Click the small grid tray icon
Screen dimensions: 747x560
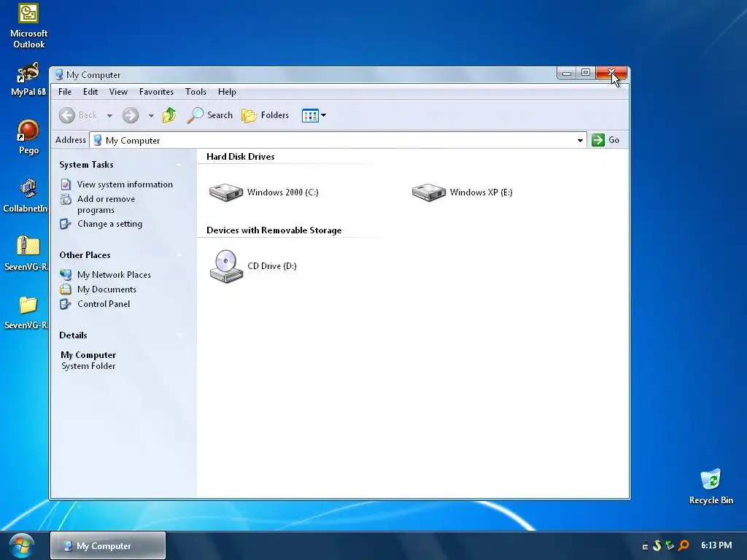(645, 546)
